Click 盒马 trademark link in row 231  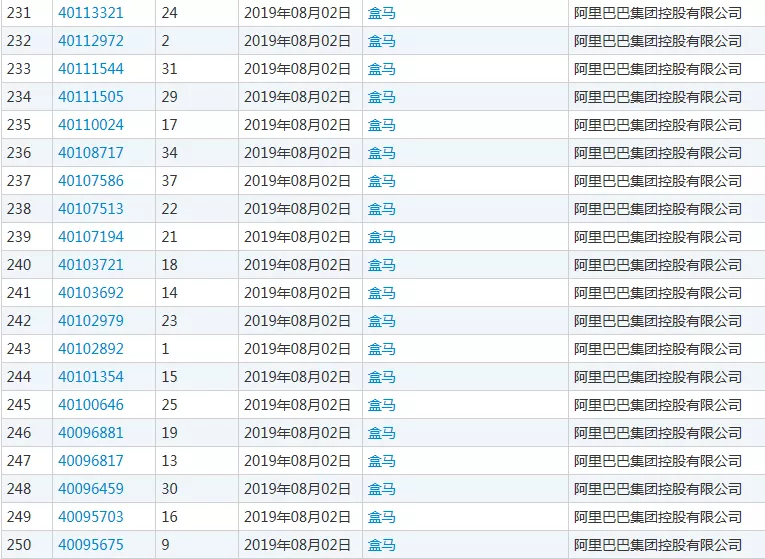(x=382, y=13)
